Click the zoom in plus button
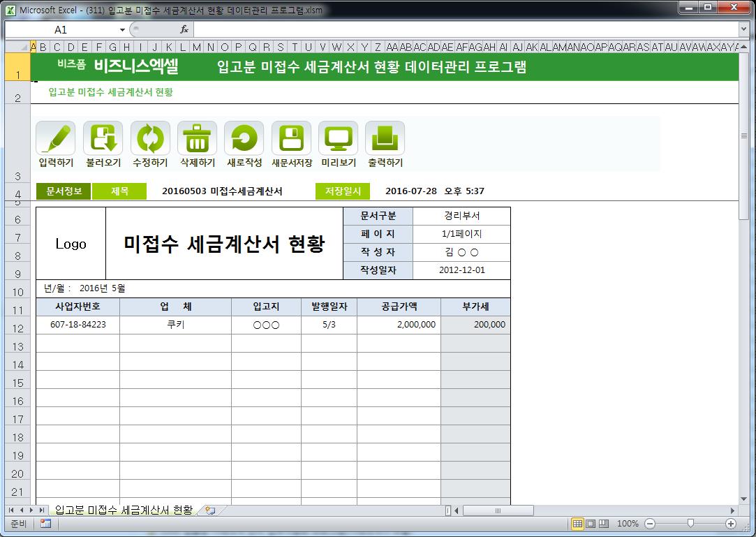756x537 pixels. (731, 524)
